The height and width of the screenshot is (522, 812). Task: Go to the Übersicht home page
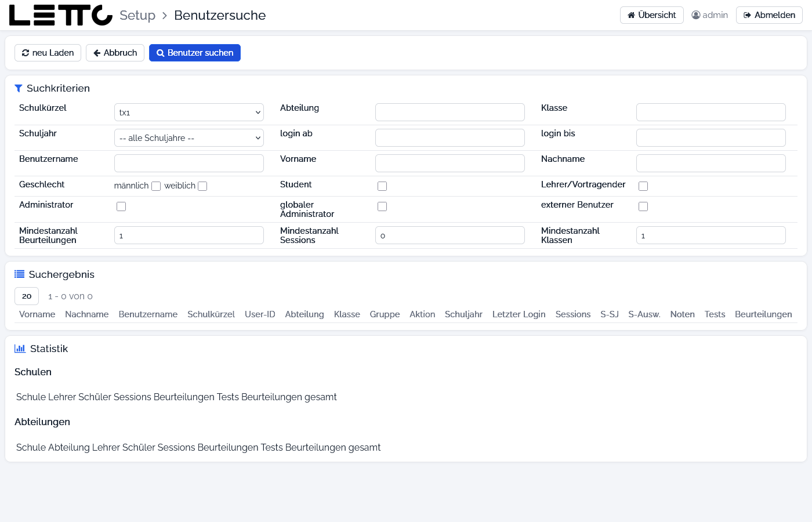652,15
